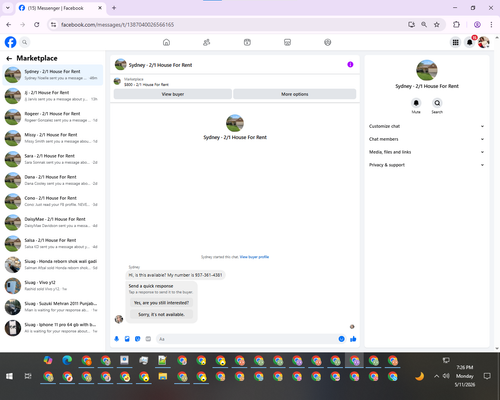Open Chrome's zoom magnifier icon in address bar
This screenshot has width=500, height=400.
point(424,24)
